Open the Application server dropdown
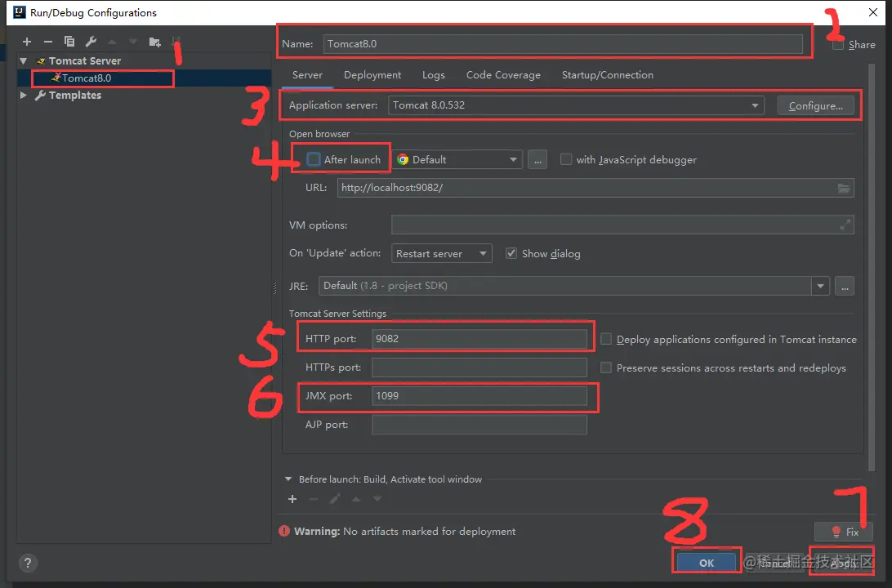This screenshot has width=892, height=588. (576, 105)
